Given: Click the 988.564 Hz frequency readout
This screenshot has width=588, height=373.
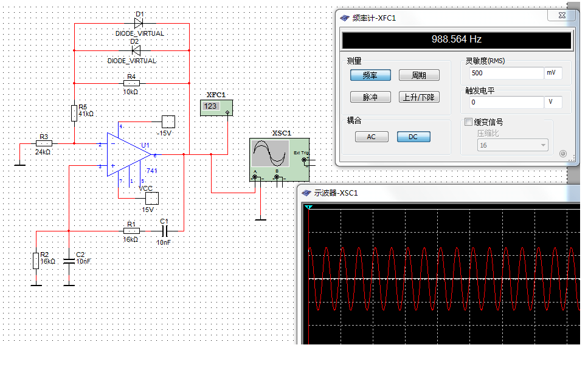Looking at the screenshot, I should (x=457, y=39).
